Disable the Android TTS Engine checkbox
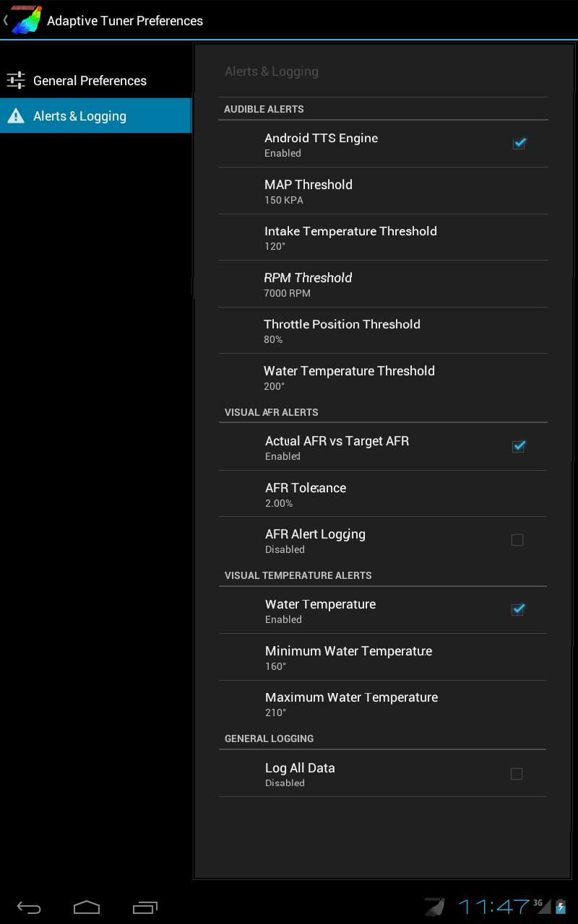The height and width of the screenshot is (924, 578). click(519, 144)
